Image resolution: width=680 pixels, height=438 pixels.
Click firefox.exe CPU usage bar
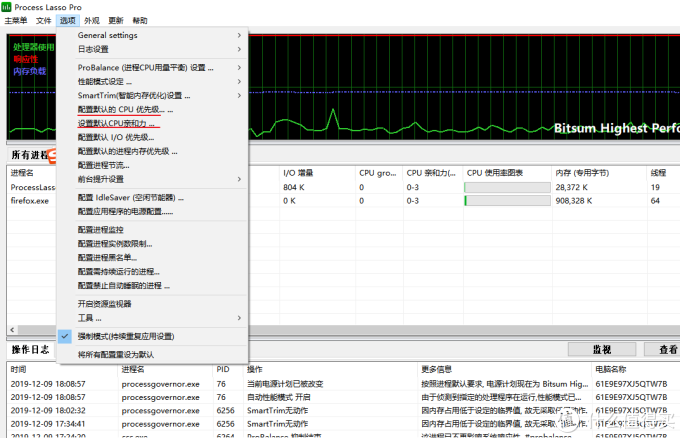tap(507, 201)
